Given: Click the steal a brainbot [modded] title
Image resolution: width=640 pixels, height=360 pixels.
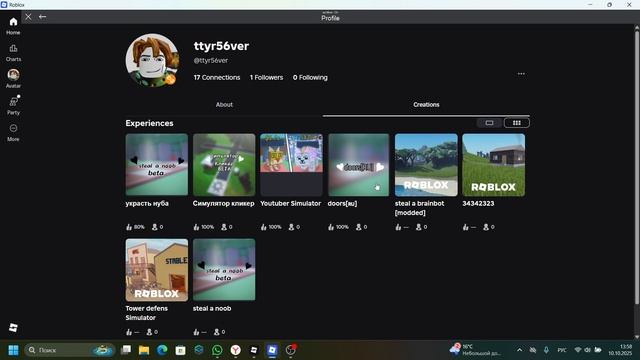Looking at the screenshot, I should point(420,208).
